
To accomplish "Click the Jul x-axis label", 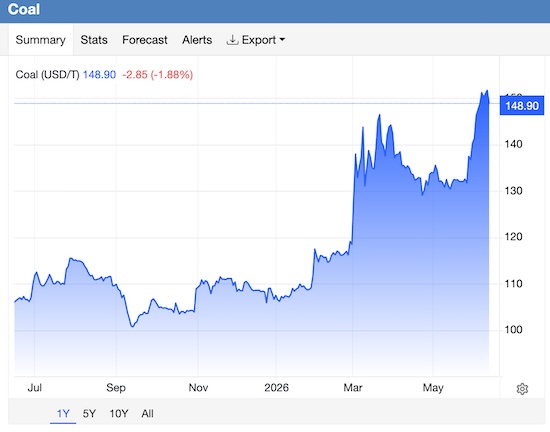I will (x=34, y=387).
